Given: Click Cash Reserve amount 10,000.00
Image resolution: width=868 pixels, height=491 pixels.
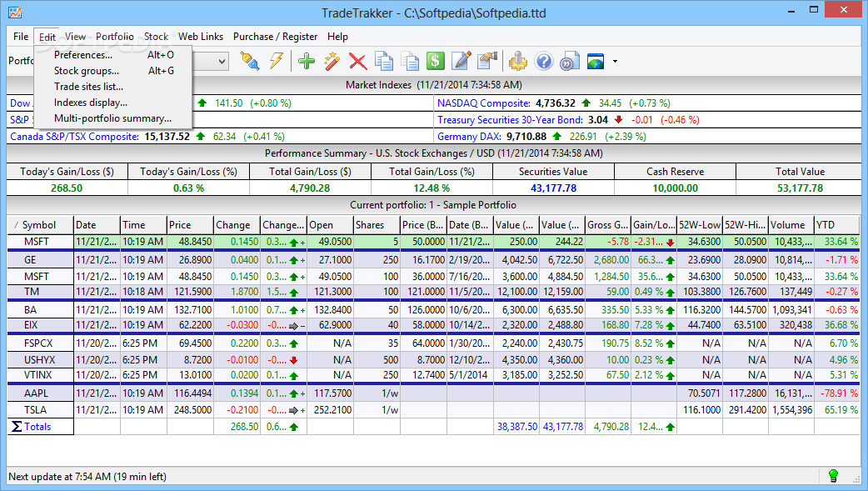Looking at the screenshot, I should point(675,188).
